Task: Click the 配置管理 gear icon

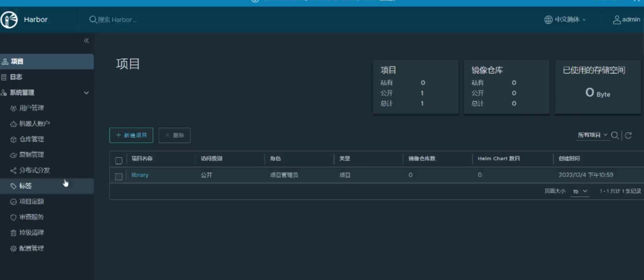Action: click(x=13, y=249)
